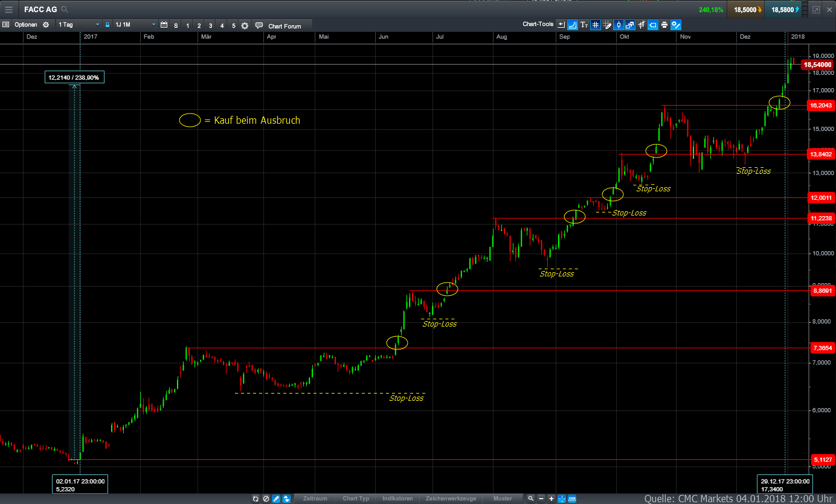
Task: Select chart preset 5
Action: click(x=233, y=25)
